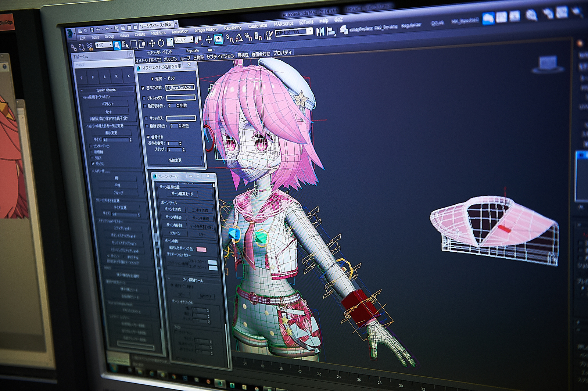Activate the Rotate tool in toolbar
588x391 pixels.
[x=161, y=43]
